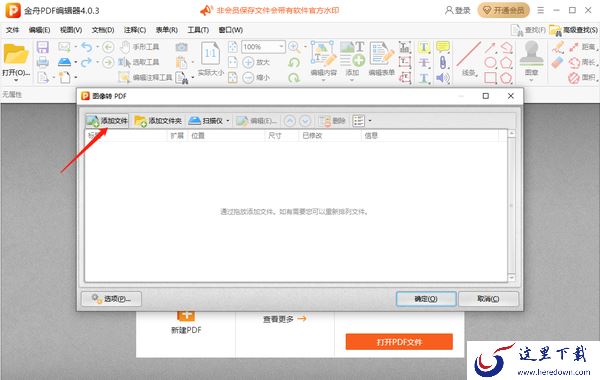The image size is (600, 380).
Task: Click the file list vertical scrollbar
Action: point(512,205)
